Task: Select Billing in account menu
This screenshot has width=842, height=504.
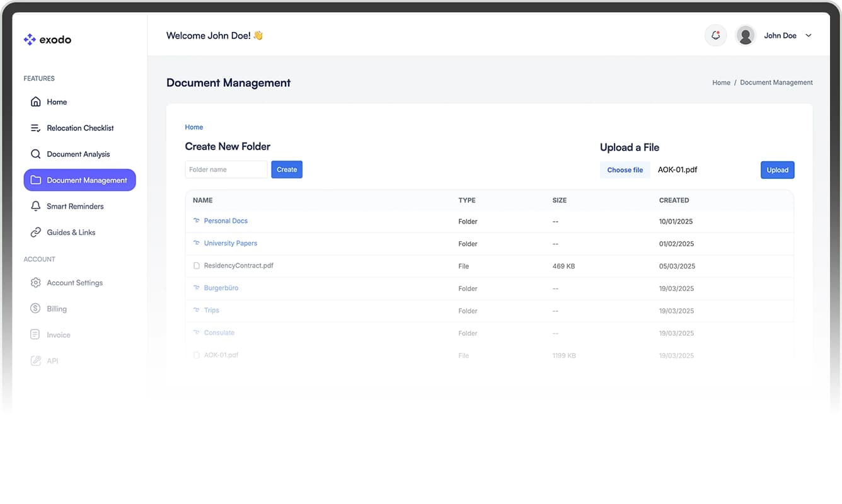Action: coord(80,309)
